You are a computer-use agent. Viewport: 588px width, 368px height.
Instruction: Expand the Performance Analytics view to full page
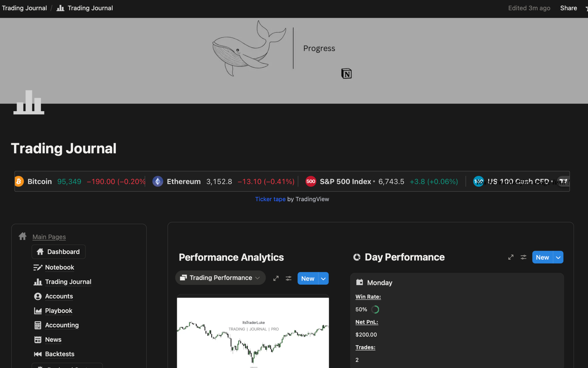(x=276, y=278)
